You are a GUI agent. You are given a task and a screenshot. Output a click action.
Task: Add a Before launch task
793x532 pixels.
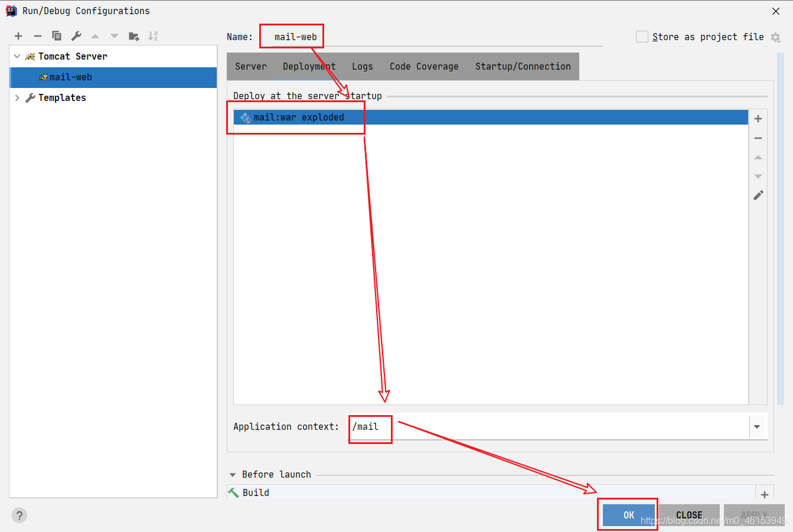(x=765, y=495)
